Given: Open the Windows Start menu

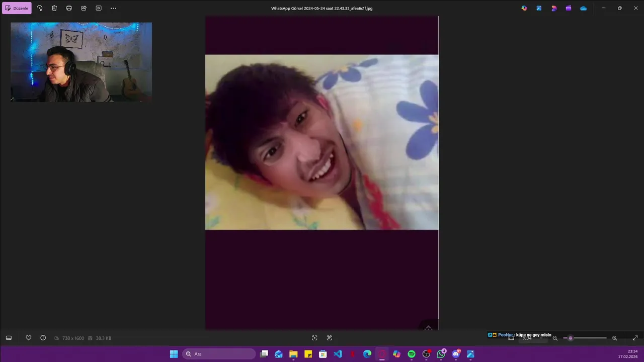Looking at the screenshot, I should point(174,354).
